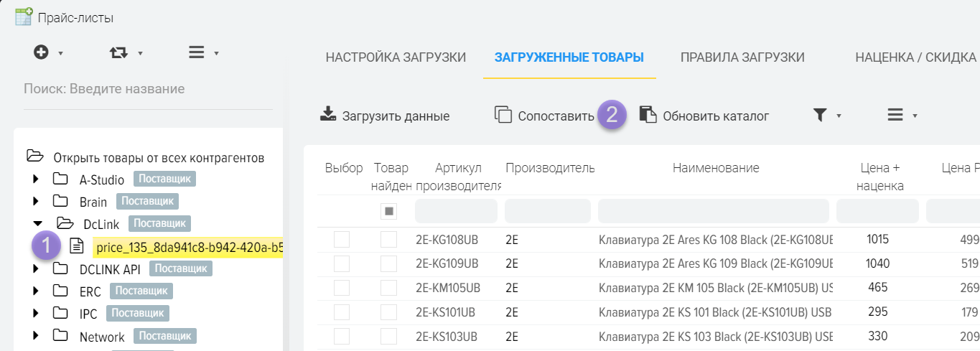Click the download icon for Загрузить данные
The width and height of the screenshot is (980, 351).
(x=328, y=115)
